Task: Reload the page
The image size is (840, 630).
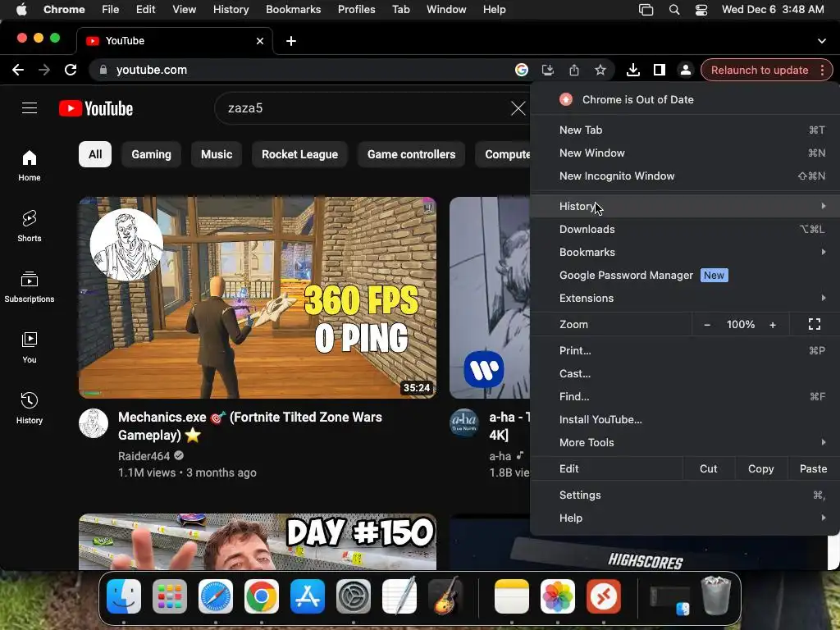Action: tap(71, 70)
